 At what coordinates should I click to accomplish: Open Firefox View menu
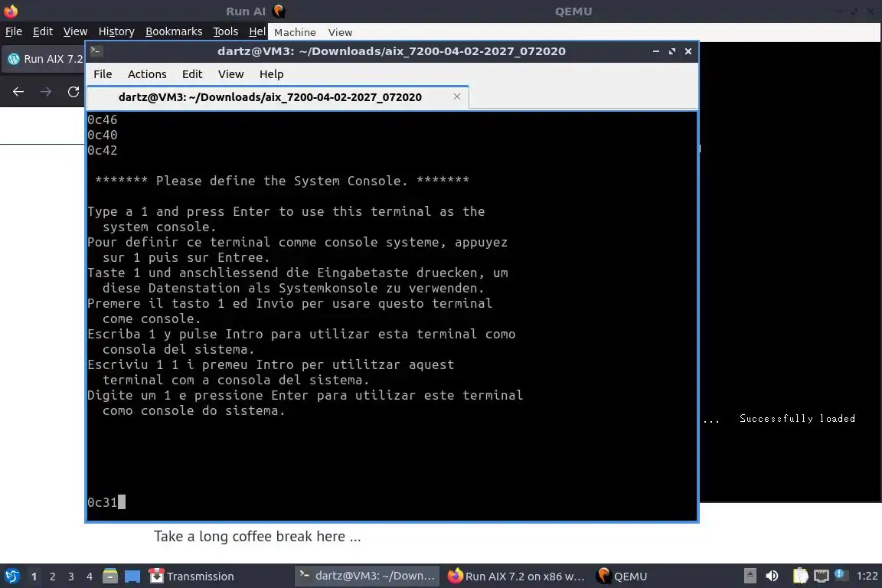(75, 31)
